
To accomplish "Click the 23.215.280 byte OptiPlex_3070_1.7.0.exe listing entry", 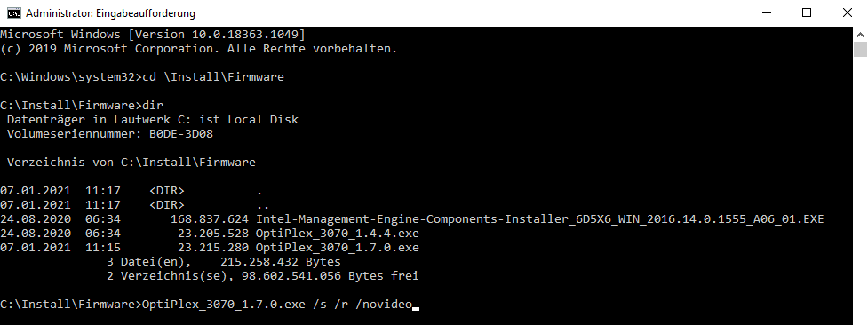I will pos(210,248).
